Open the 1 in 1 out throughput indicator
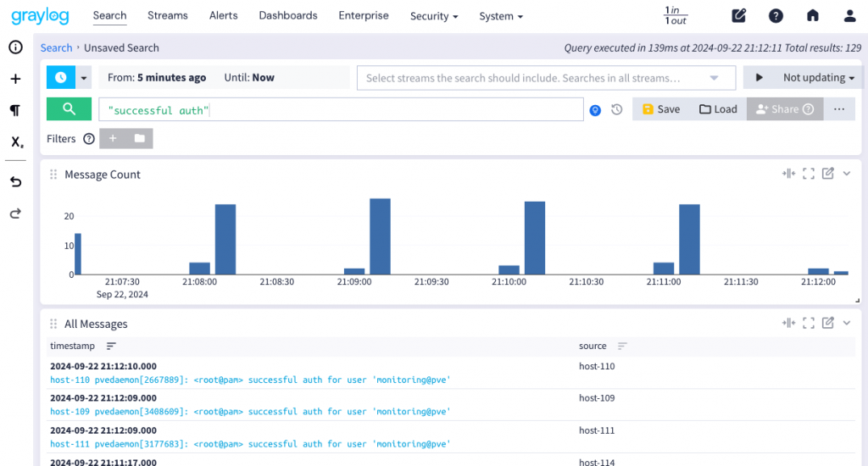Image resolution: width=868 pixels, height=466 pixels. click(676, 15)
